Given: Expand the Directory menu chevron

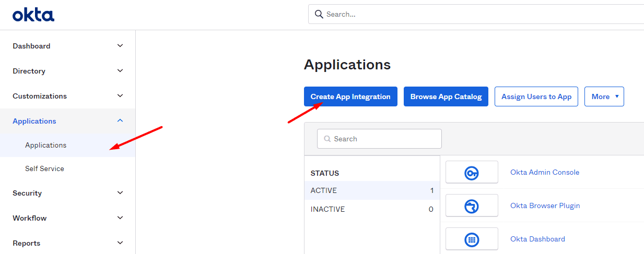Looking at the screenshot, I should coord(120,71).
